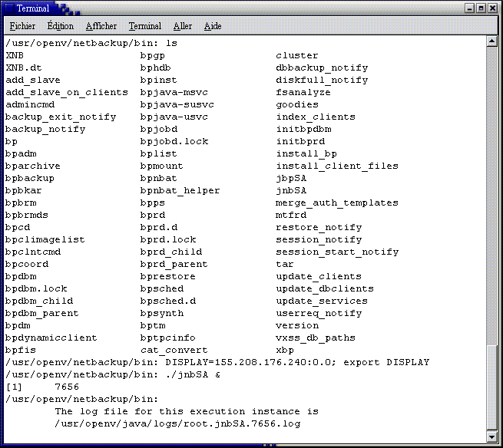Click the entry bpfis
The width and height of the screenshot is (503, 448).
(x=21, y=351)
